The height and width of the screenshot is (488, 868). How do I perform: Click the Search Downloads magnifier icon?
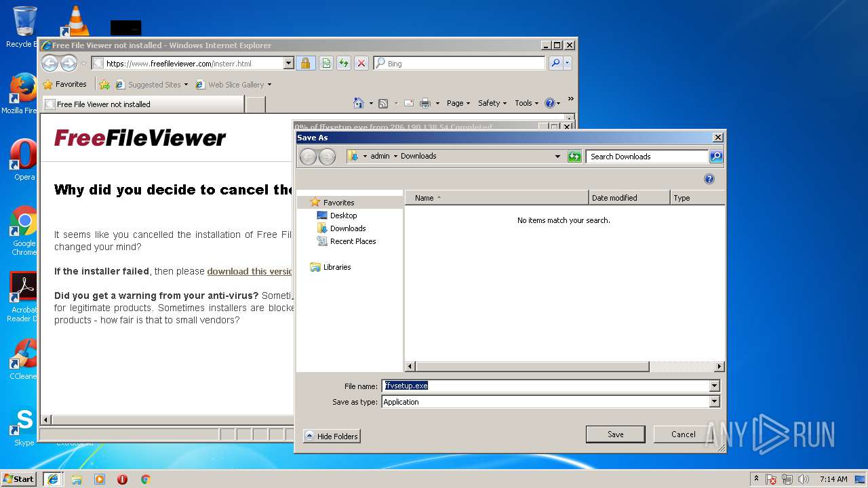point(716,157)
